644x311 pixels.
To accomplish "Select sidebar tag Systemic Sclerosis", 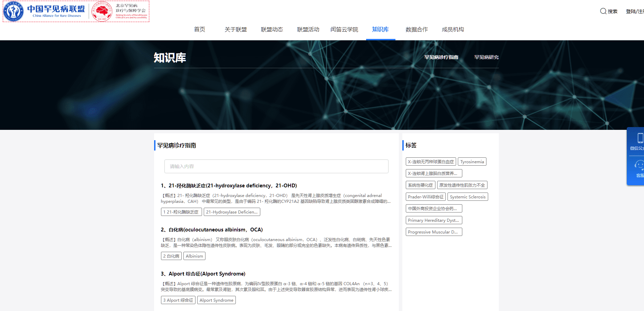I will click(x=468, y=197).
